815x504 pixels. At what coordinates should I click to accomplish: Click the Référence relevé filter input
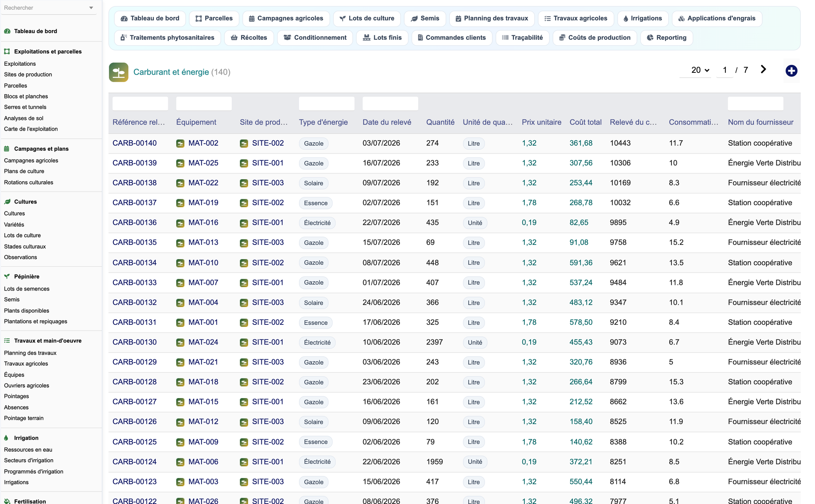tap(140, 103)
